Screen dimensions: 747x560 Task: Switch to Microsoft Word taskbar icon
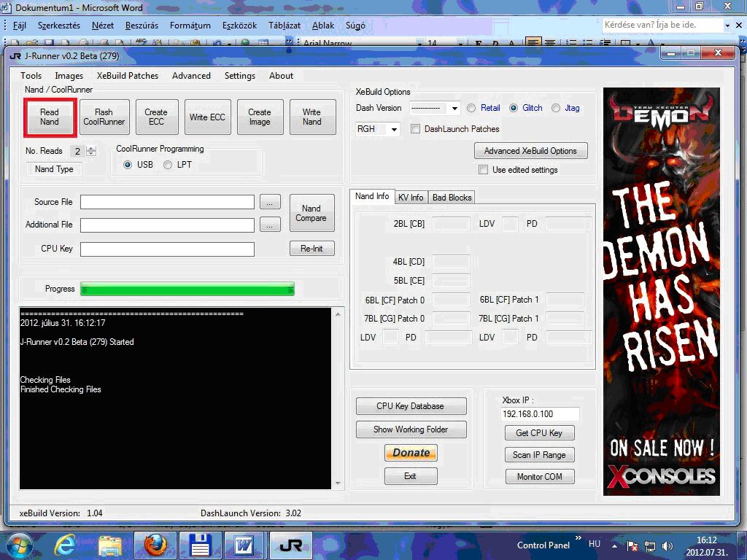pos(244,545)
